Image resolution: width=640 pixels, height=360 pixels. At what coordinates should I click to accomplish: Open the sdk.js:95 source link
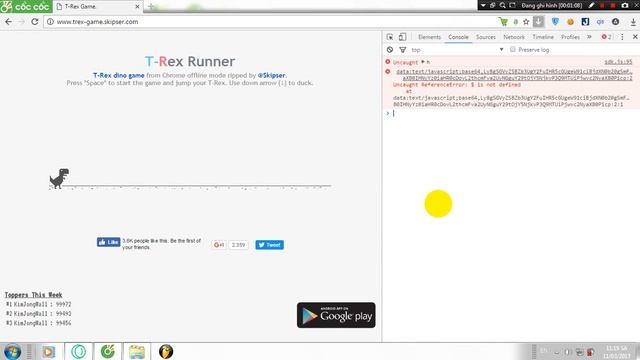618,62
